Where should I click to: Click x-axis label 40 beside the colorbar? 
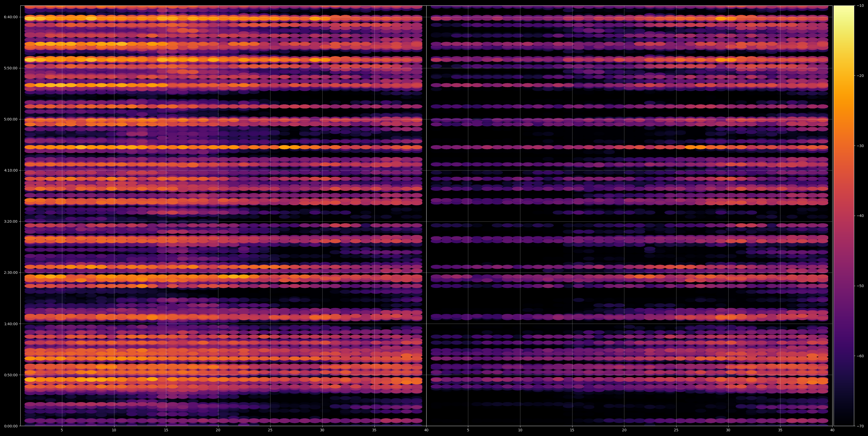pyautogui.click(x=833, y=430)
